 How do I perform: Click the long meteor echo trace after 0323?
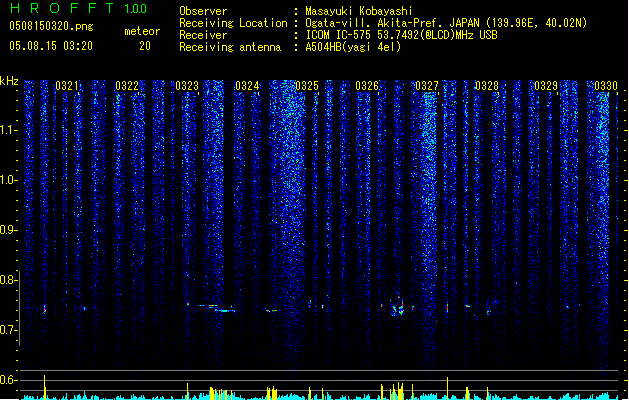click(217, 308)
